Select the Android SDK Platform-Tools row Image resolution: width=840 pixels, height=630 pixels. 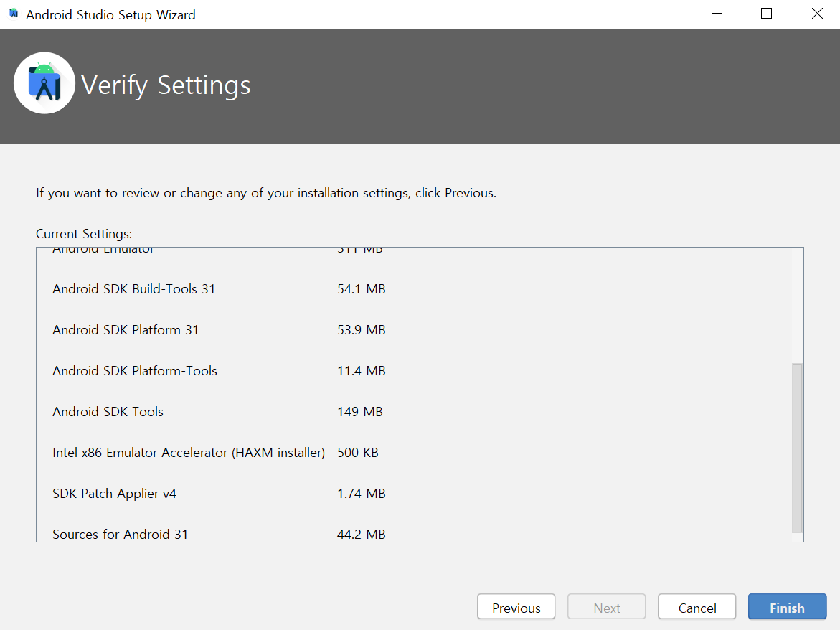219,371
